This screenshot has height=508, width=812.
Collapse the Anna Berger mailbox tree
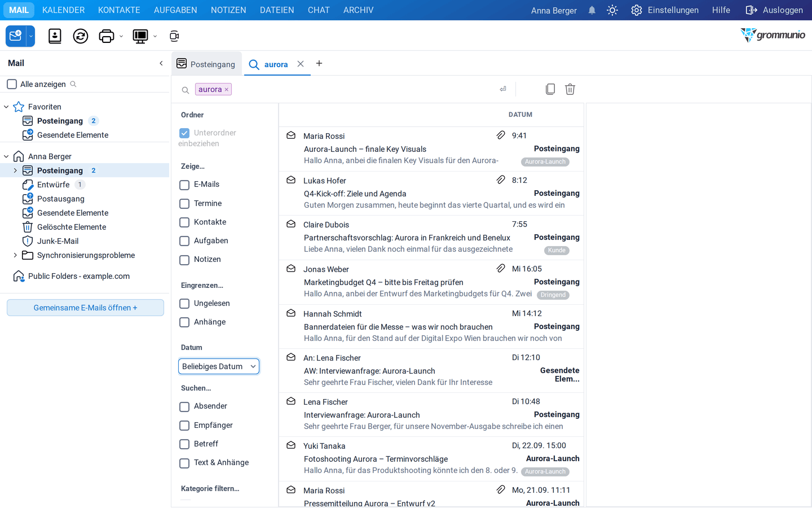click(6, 156)
